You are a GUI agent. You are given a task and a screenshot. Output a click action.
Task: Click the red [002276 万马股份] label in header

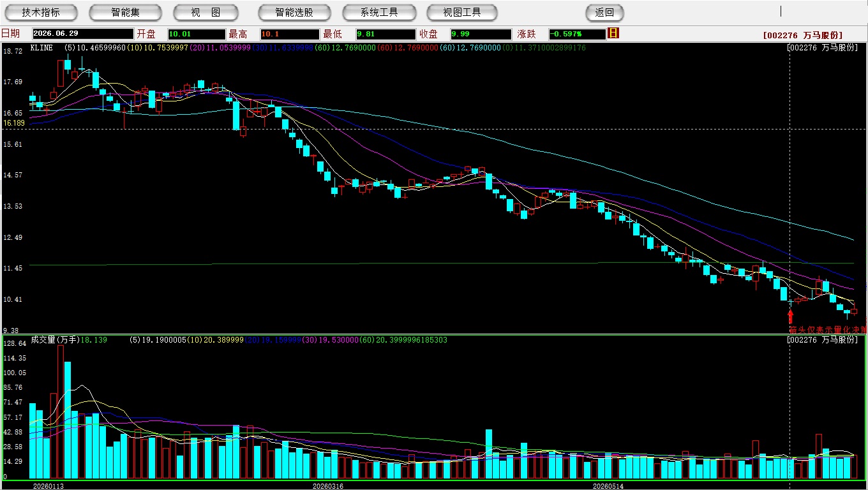[x=802, y=35]
